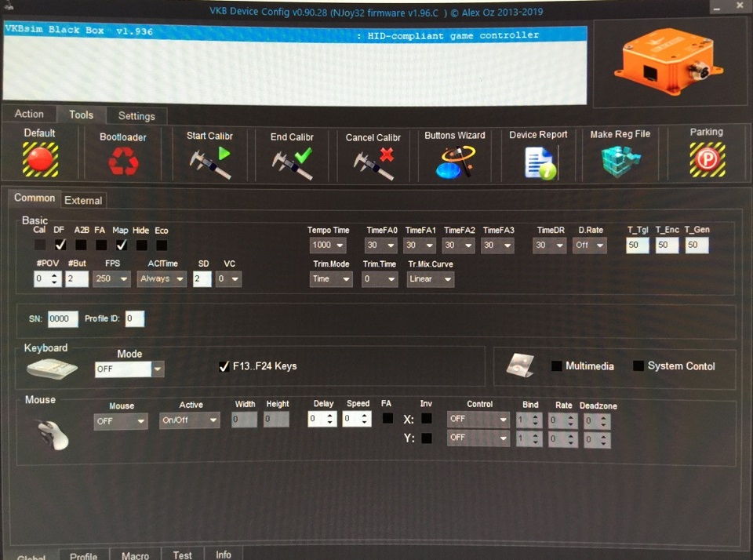This screenshot has width=753, height=560.
Task: Open the TimeFA0 dropdown
Action: 381,245
